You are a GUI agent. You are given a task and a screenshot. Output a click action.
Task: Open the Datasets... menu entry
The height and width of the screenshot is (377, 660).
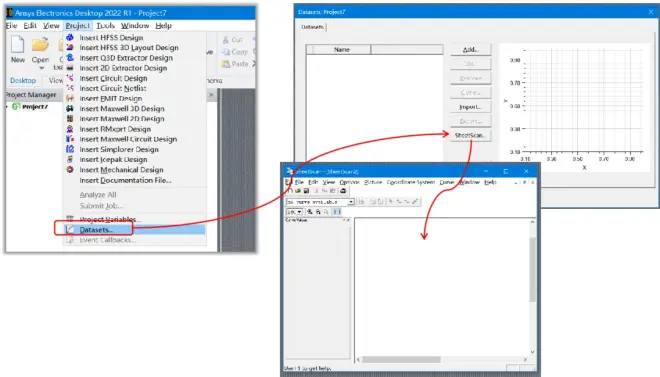(135, 230)
